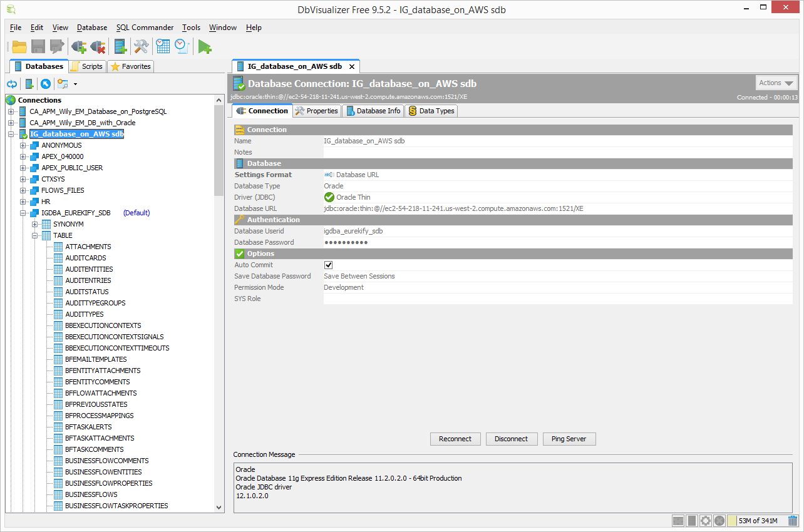Open the Properties tab

click(x=317, y=111)
